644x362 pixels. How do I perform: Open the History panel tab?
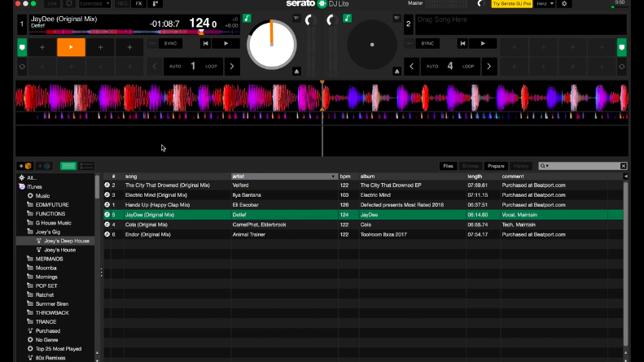point(521,166)
